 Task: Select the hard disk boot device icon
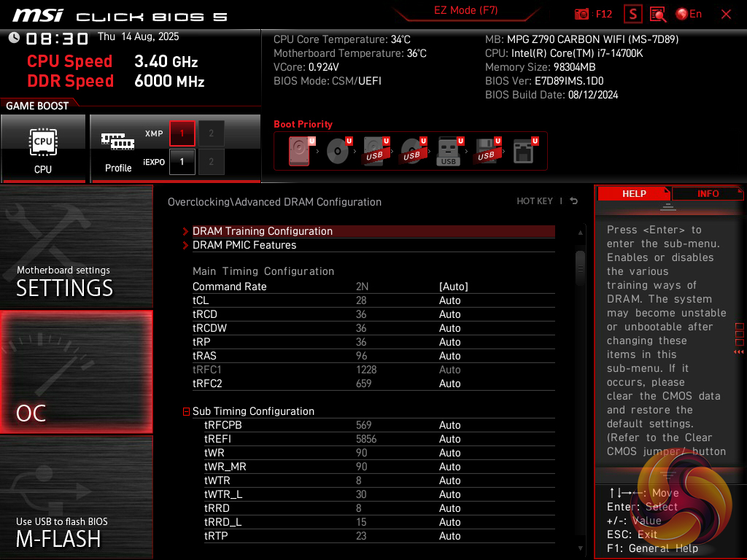[300, 151]
